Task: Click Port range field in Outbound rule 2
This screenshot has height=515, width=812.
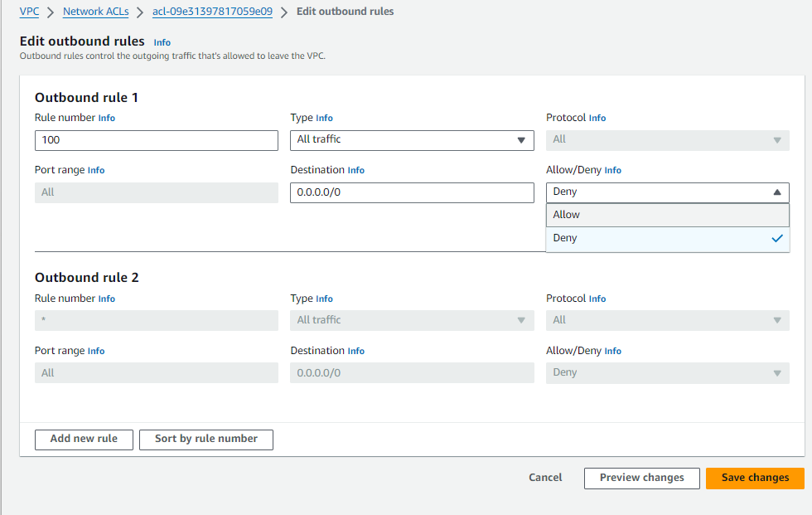Action: [x=157, y=373]
